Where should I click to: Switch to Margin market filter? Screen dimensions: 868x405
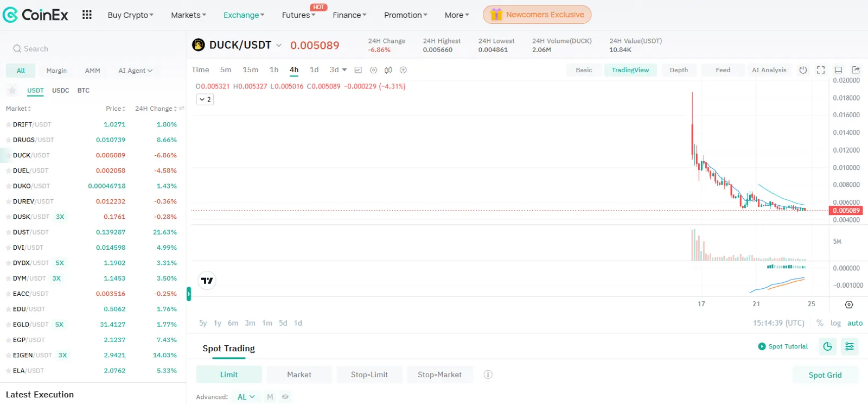[56, 71]
